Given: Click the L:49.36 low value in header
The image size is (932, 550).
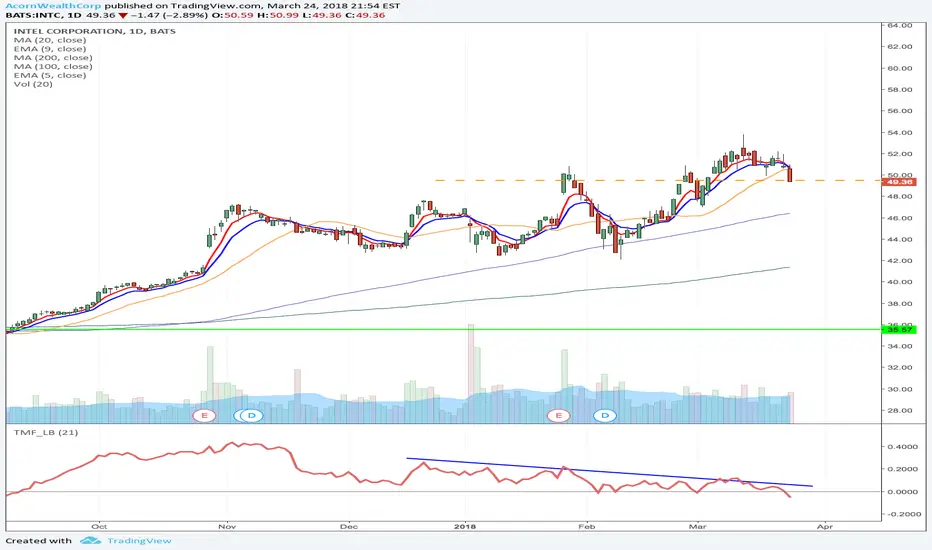Looking at the screenshot, I should pos(322,15).
